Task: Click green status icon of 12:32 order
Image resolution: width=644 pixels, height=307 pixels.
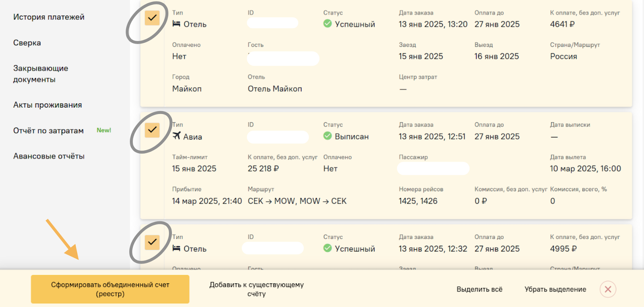Action: click(328, 248)
